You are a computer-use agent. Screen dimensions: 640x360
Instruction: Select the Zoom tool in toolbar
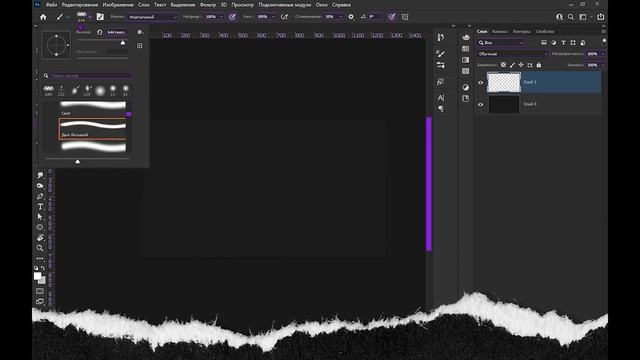coord(40,248)
